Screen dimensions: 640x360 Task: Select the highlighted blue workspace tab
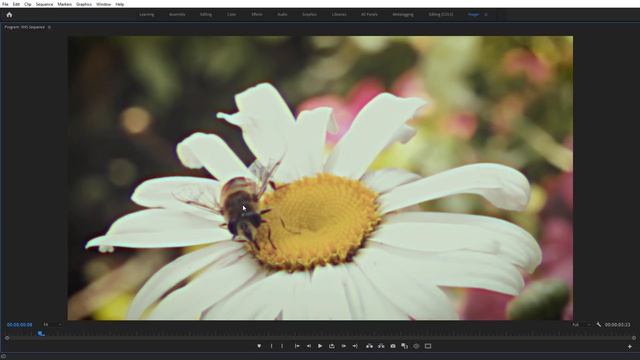click(473, 15)
